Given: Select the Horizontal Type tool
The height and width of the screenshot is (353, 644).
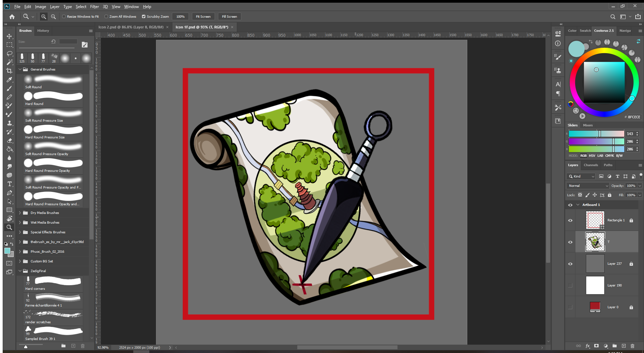Looking at the screenshot, I should point(9,184).
